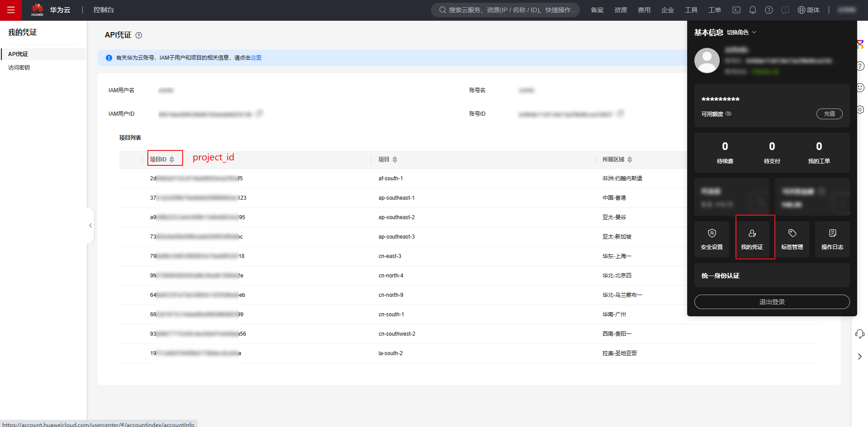Open 安全设置 security settings tile
This screenshot has height=427, width=868.
(712, 239)
